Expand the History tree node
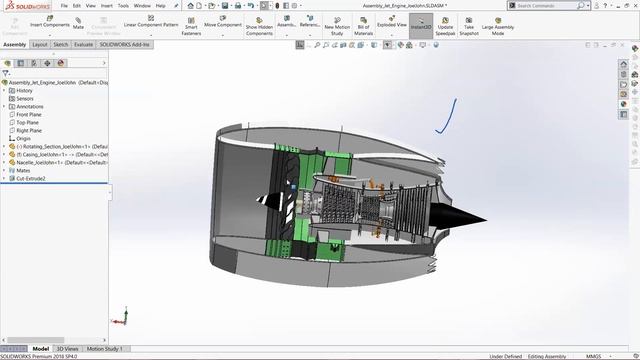The width and height of the screenshot is (640, 360). click(x=4, y=91)
